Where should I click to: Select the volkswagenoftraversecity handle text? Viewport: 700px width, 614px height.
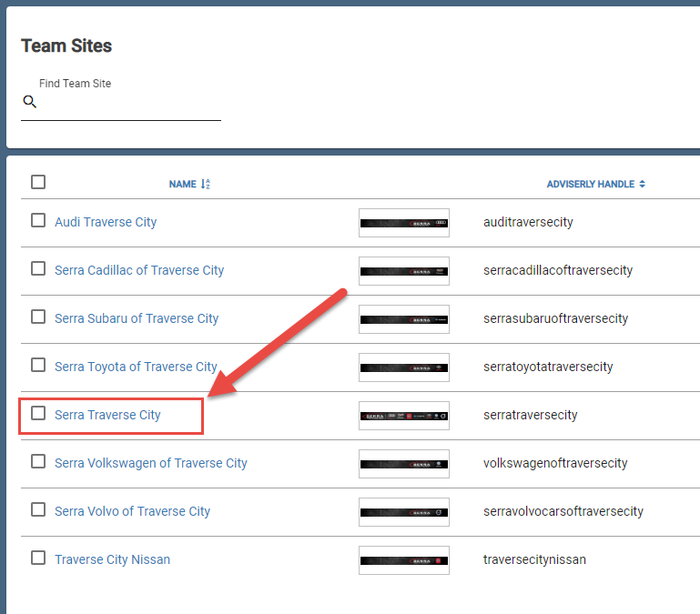click(555, 463)
